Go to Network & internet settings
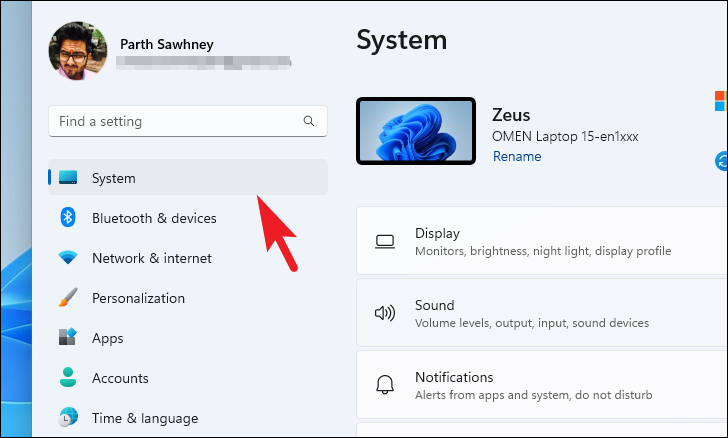Screen dimensions: 728x438 (188, 258)
